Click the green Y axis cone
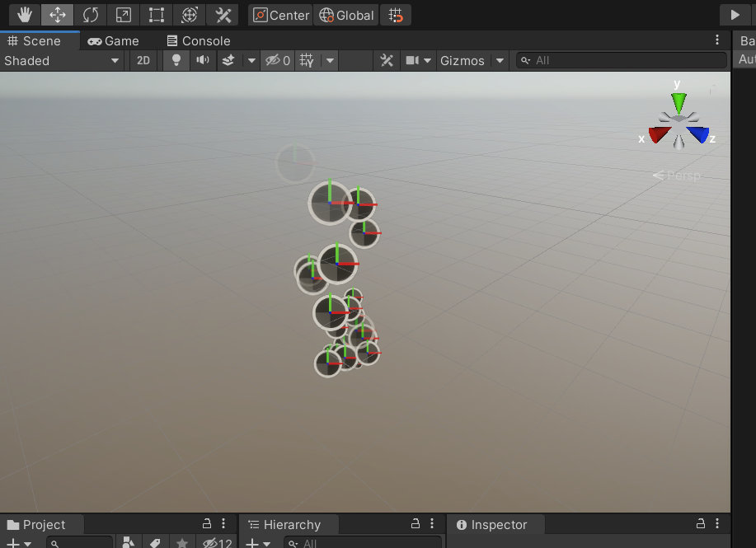756x548 pixels. 679,103
